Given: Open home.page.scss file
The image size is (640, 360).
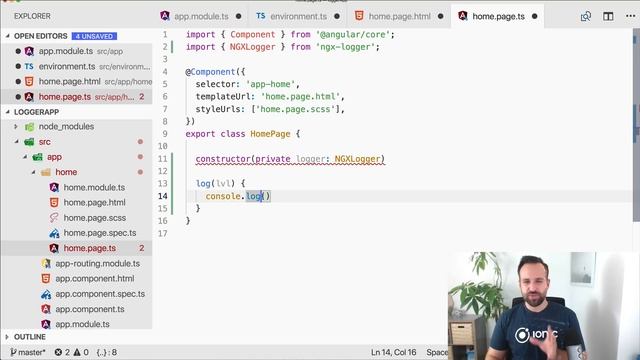Looking at the screenshot, I should pyautogui.click(x=94, y=218).
